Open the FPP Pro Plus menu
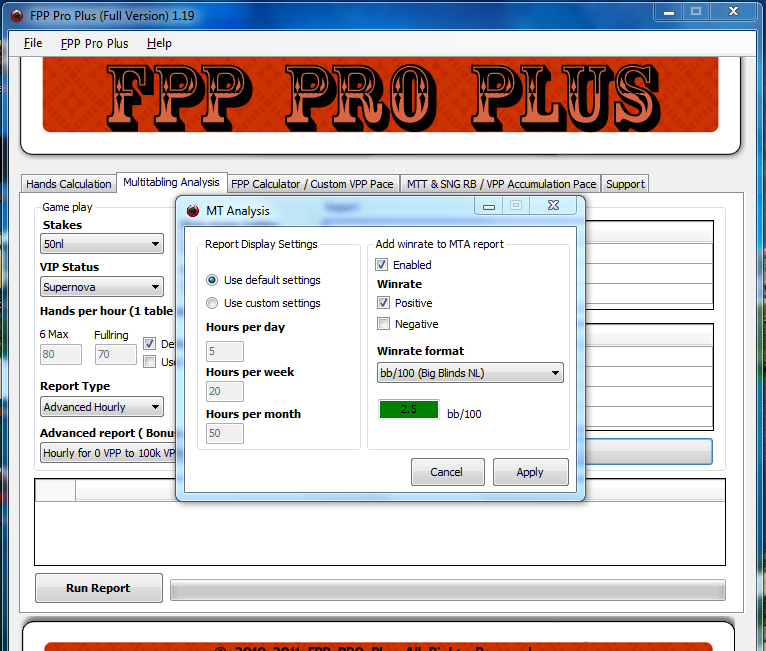The image size is (766, 651). [94, 43]
